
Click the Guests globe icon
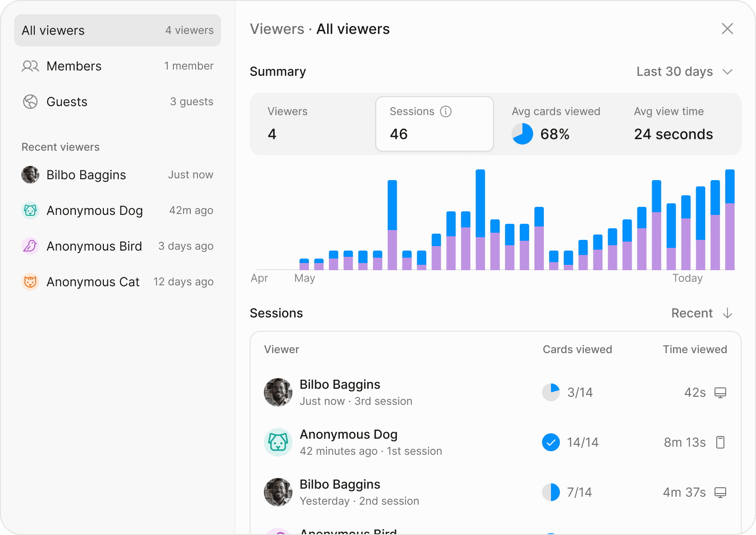(30, 102)
